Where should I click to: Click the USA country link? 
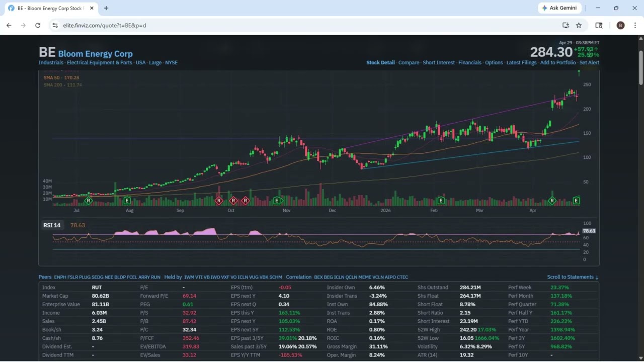(x=140, y=63)
